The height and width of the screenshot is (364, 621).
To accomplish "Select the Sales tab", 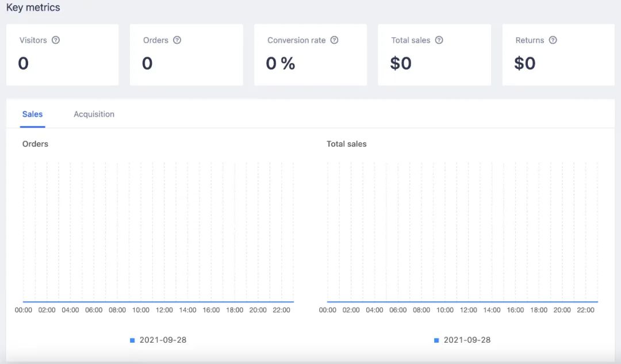I will [x=32, y=114].
